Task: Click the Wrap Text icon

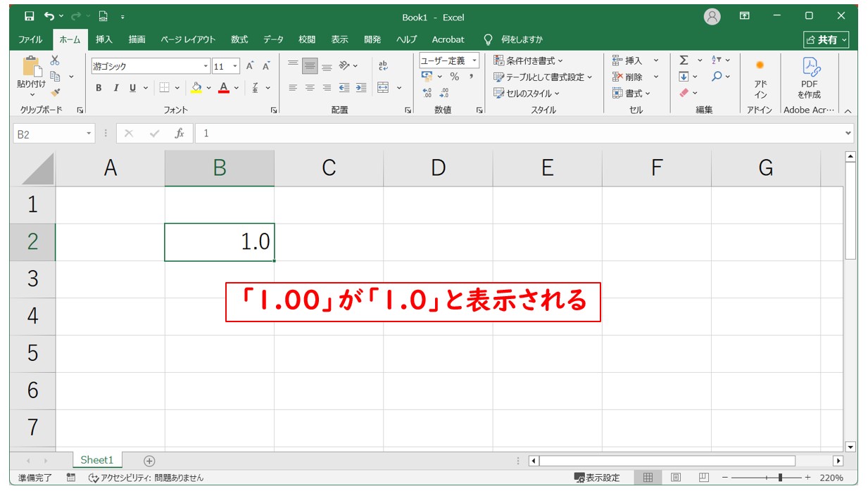Action: pos(383,66)
